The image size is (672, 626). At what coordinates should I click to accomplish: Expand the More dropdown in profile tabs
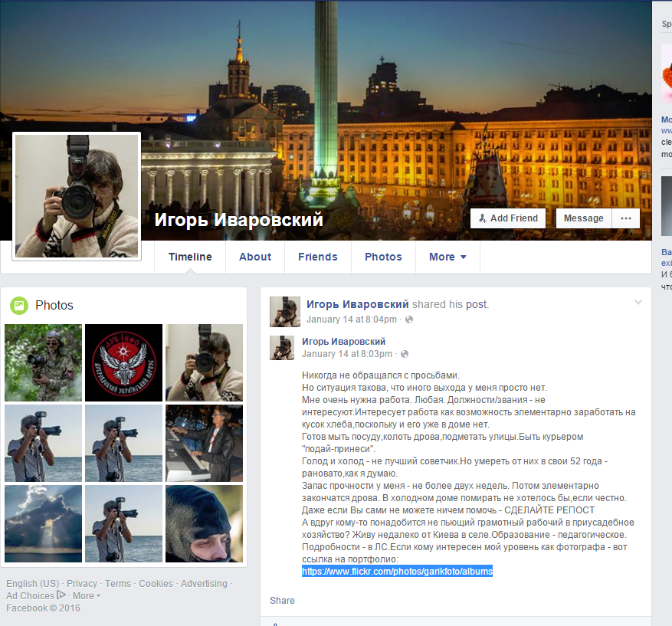click(x=447, y=257)
